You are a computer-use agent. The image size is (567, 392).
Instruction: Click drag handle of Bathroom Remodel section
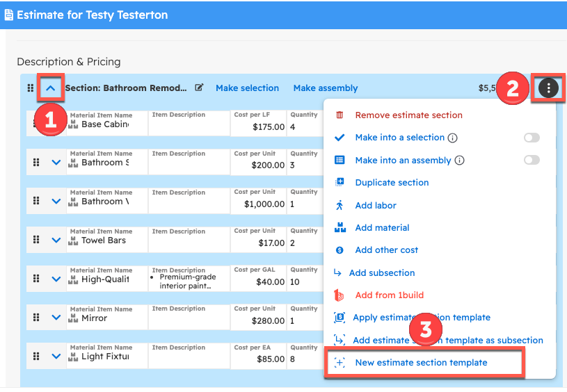click(30, 88)
